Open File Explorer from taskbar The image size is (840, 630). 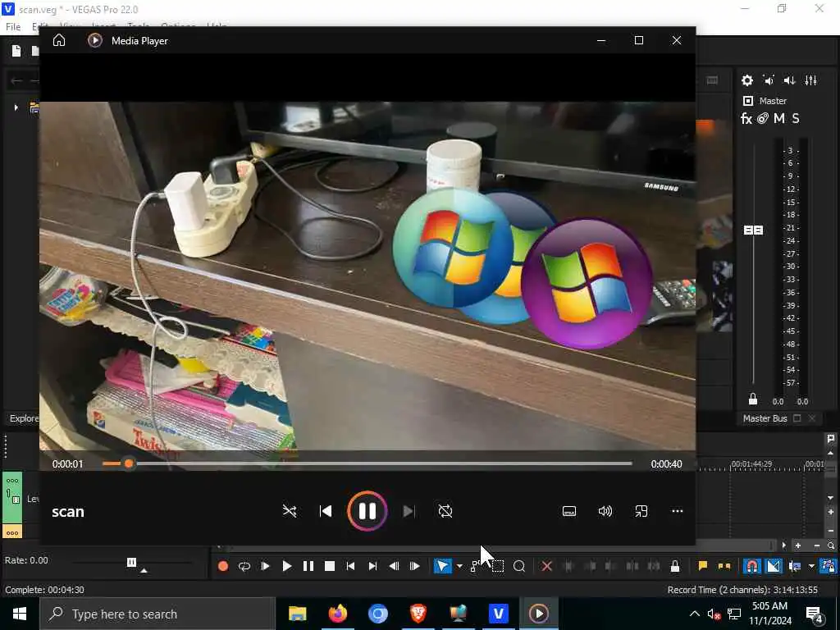point(297,614)
